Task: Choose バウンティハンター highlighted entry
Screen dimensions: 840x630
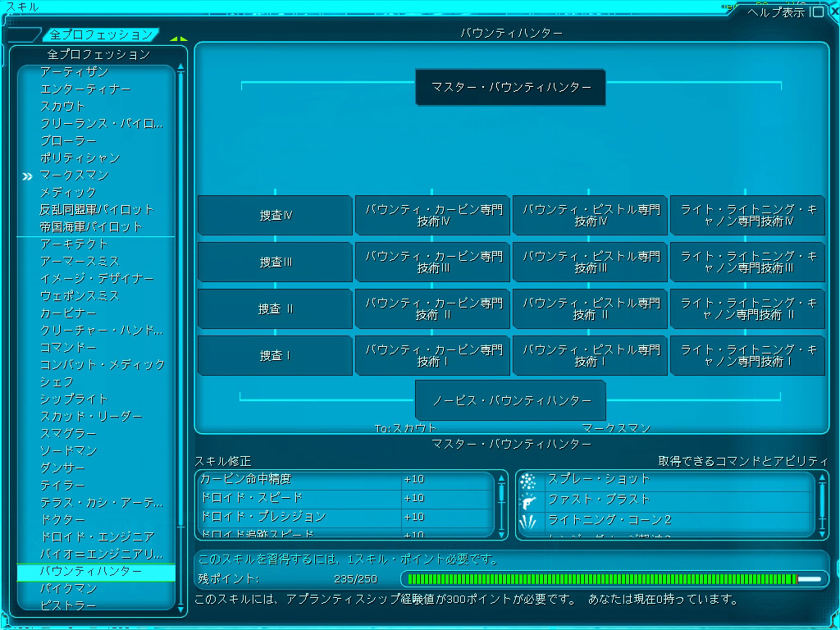Action: pyautogui.click(x=96, y=572)
